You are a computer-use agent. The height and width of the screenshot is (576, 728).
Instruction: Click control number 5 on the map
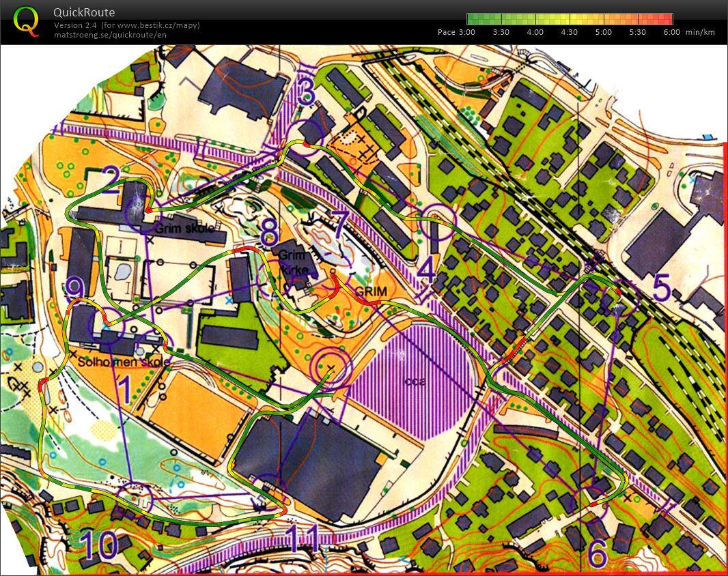[x=662, y=288]
